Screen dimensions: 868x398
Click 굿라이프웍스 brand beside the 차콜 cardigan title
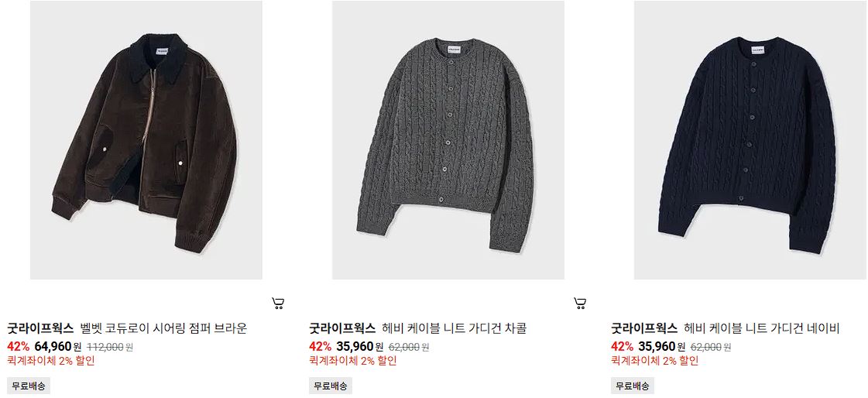(x=342, y=328)
